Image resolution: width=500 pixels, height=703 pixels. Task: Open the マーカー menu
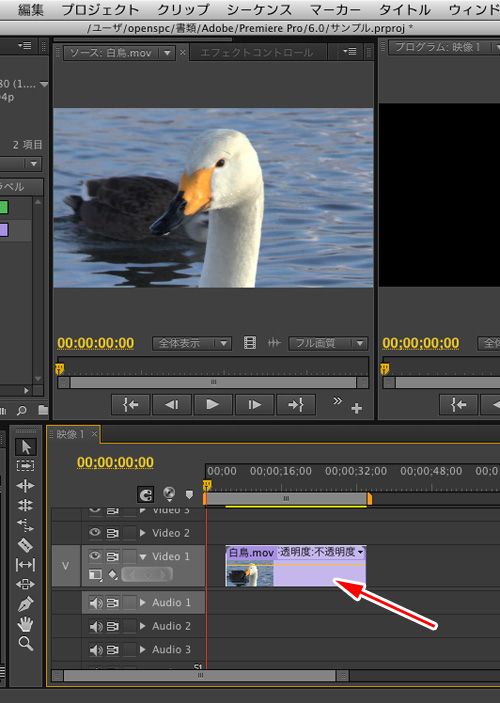(x=335, y=10)
